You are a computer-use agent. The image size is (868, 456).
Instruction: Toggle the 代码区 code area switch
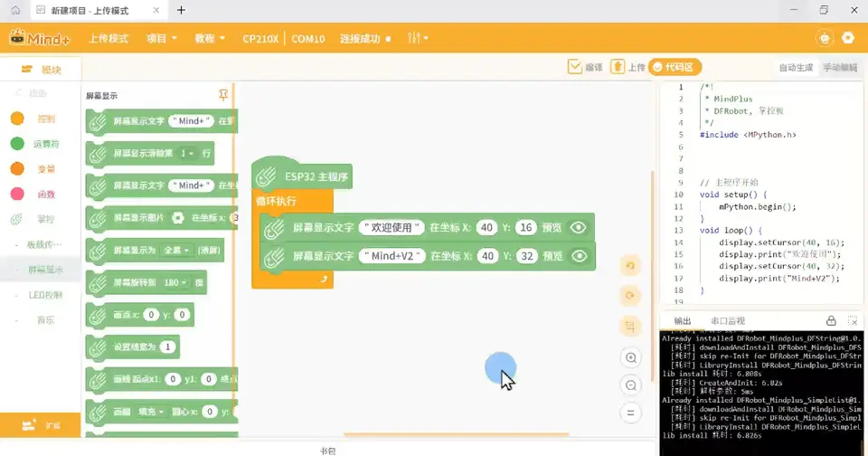tap(675, 67)
